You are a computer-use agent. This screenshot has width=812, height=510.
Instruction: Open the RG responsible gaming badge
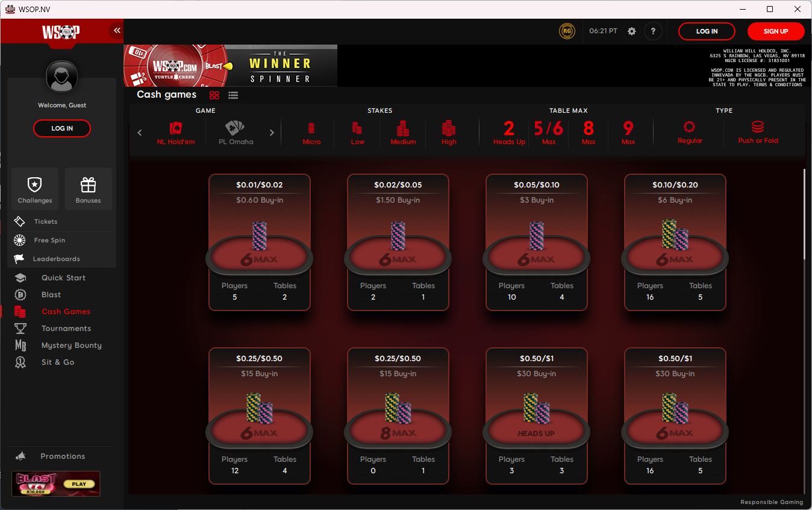pyautogui.click(x=566, y=31)
